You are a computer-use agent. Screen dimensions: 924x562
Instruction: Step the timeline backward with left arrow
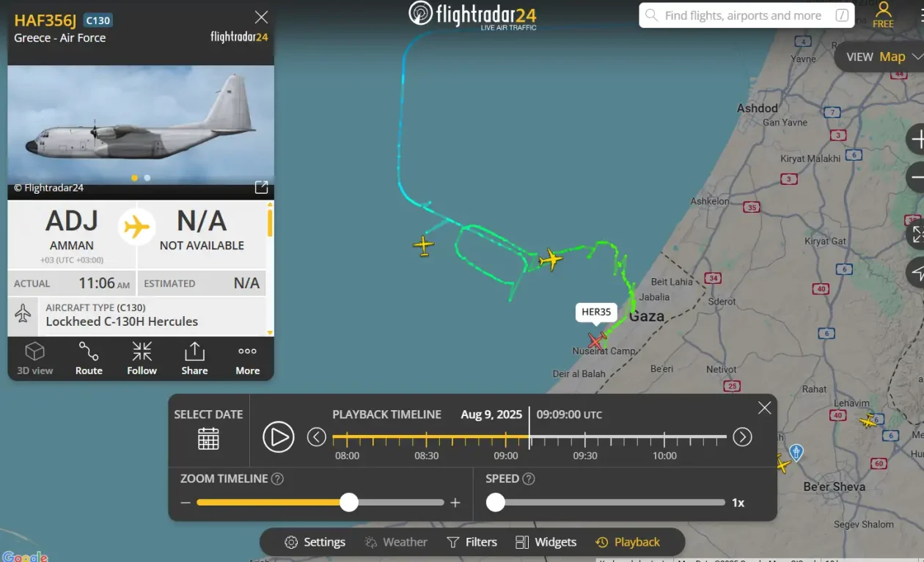coord(316,437)
